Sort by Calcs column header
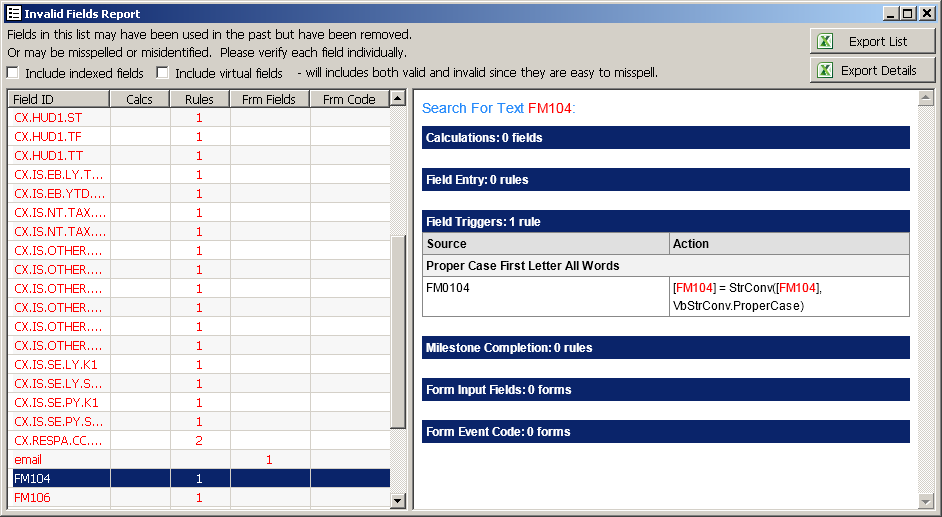The height and width of the screenshot is (517, 942). (140, 99)
